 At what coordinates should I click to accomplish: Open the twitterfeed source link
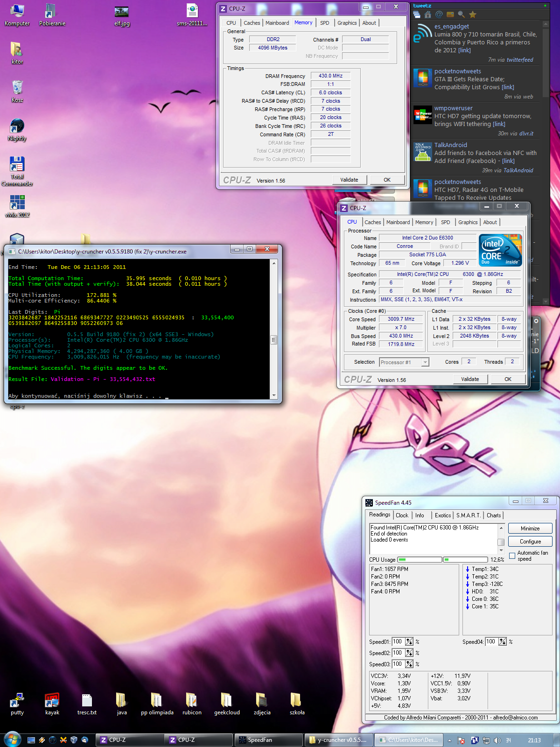[519, 60]
